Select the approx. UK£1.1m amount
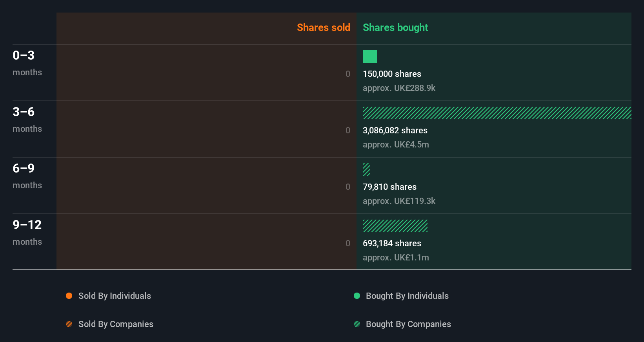Image resolution: width=644 pixels, height=342 pixels. [396, 257]
